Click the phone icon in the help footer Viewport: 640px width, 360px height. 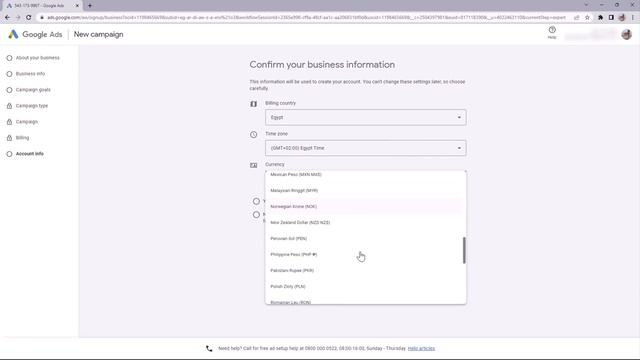click(x=209, y=349)
